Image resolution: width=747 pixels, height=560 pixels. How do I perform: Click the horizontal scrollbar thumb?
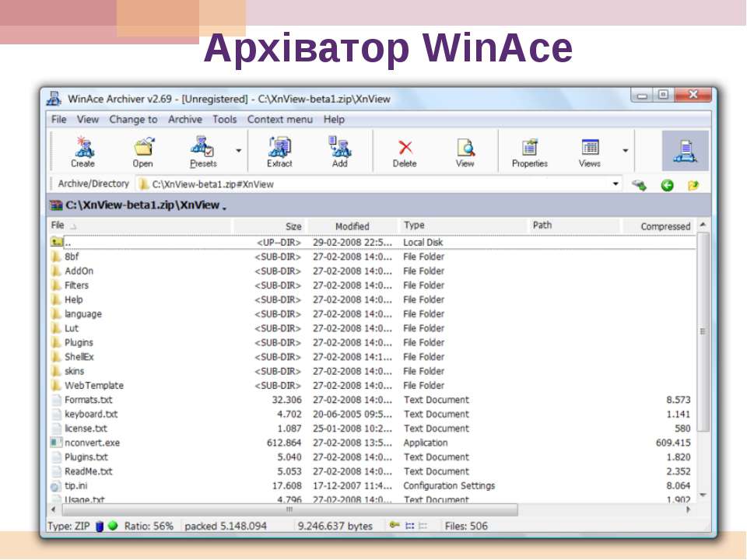[289, 509]
